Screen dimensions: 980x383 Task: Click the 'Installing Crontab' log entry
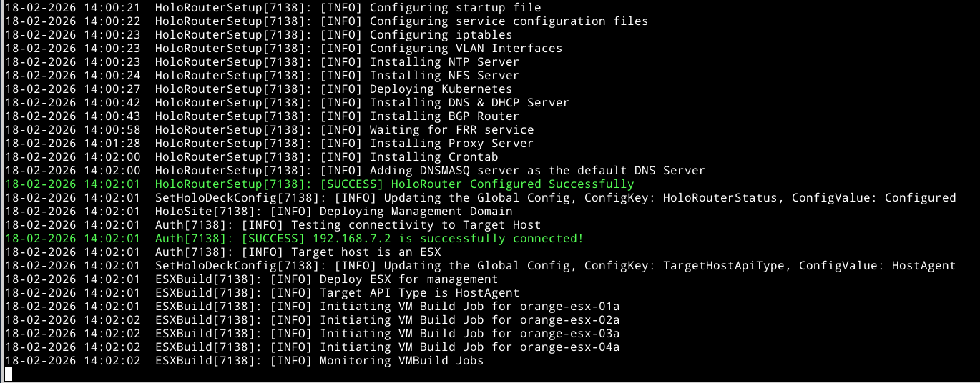tap(433, 157)
